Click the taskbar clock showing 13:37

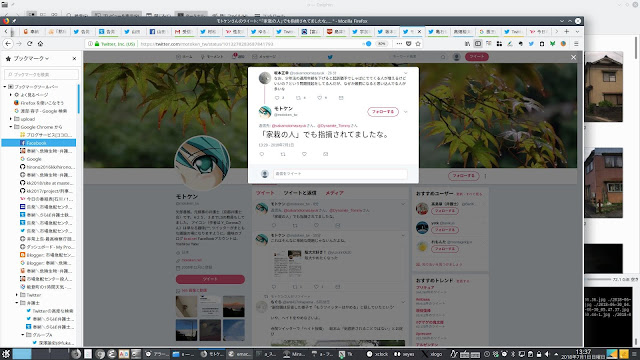583,354
